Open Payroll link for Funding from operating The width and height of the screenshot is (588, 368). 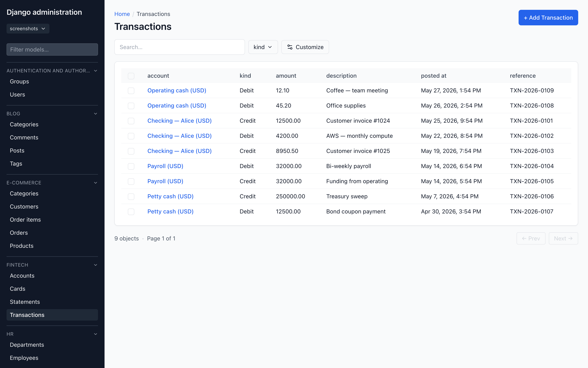[165, 181]
